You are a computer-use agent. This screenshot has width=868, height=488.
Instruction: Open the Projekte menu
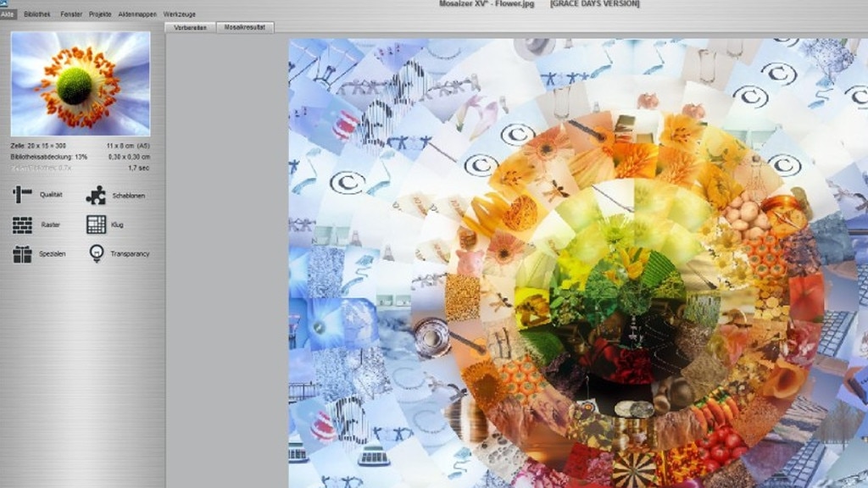click(x=100, y=14)
